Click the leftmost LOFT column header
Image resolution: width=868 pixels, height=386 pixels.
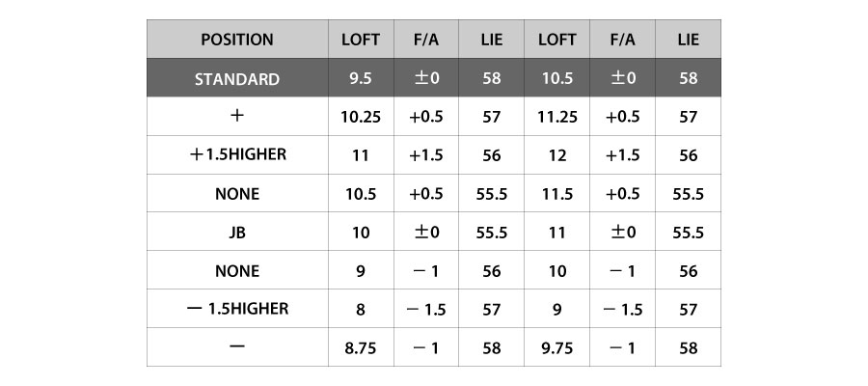[361, 40]
